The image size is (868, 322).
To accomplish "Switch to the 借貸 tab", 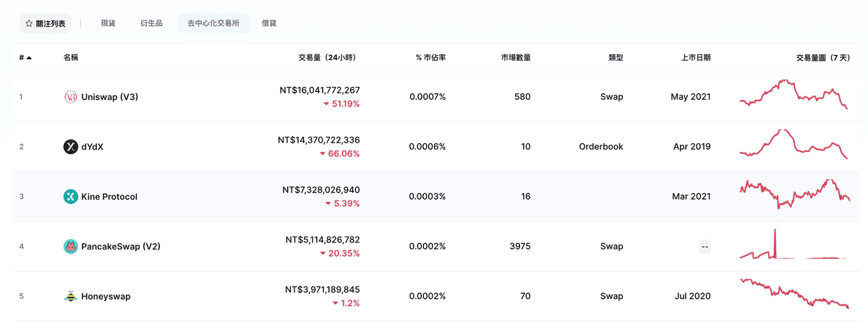I will click(269, 23).
